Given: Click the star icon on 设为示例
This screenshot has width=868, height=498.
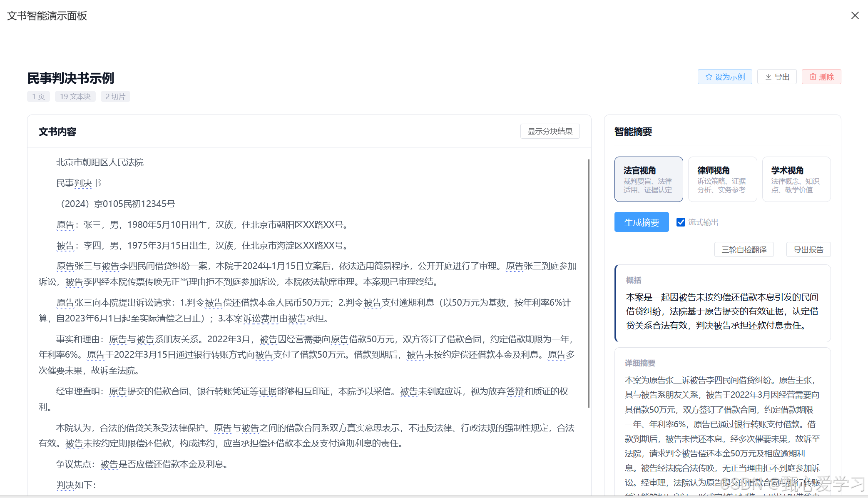Looking at the screenshot, I should pos(709,77).
